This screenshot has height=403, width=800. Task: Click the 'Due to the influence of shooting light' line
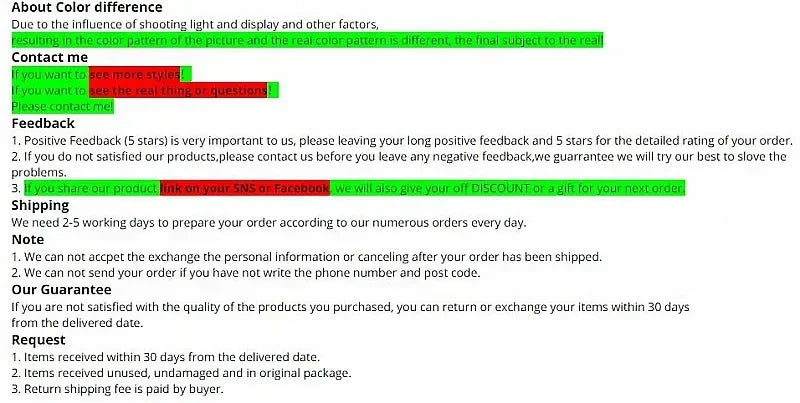click(x=195, y=24)
